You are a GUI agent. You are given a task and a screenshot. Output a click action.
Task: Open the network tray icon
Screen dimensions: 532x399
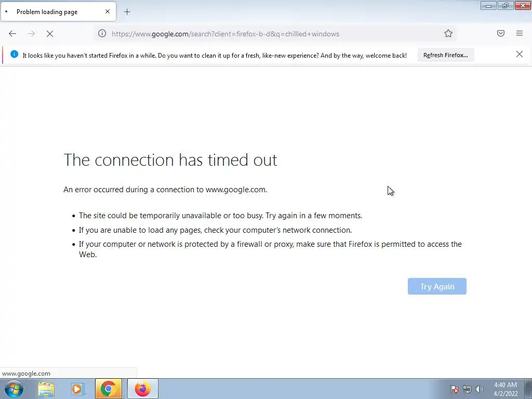tap(467, 389)
